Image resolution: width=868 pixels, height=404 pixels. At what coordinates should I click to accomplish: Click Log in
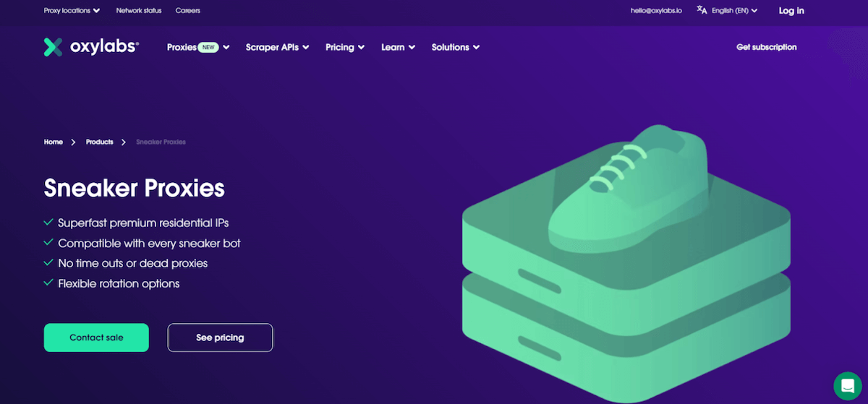pos(791,11)
